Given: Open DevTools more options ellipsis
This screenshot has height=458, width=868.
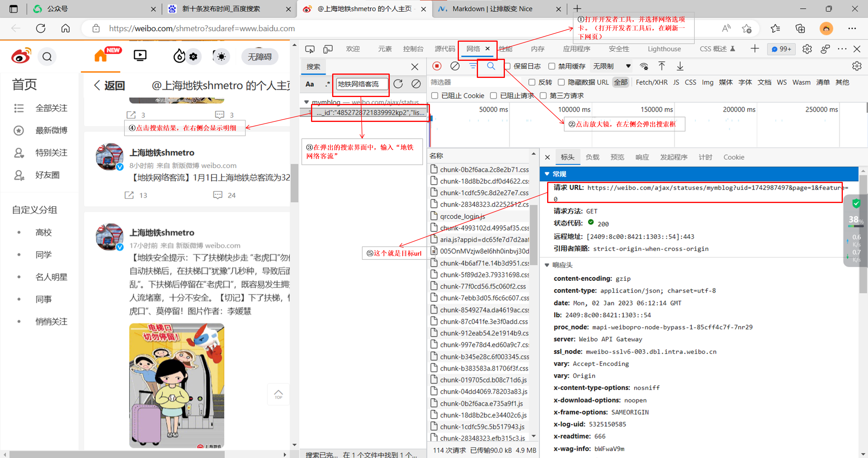Looking at the screenshot, I should (842, 49).
